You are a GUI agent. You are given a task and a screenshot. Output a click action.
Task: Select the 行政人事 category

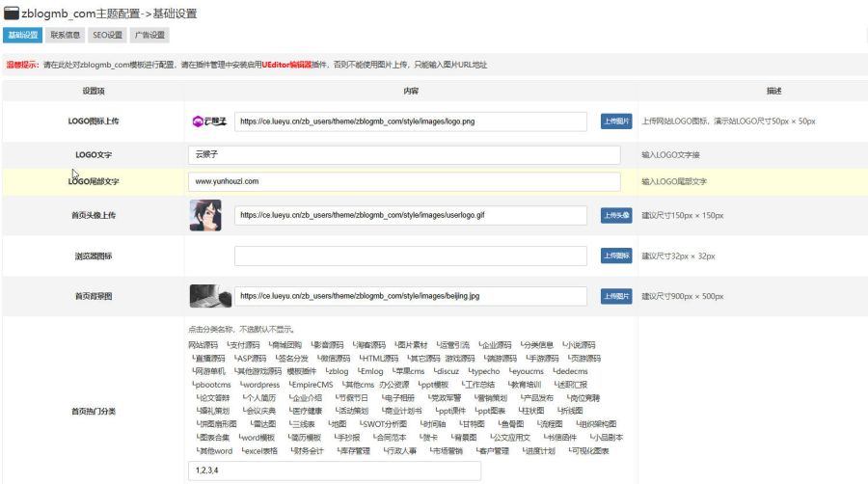401,451
